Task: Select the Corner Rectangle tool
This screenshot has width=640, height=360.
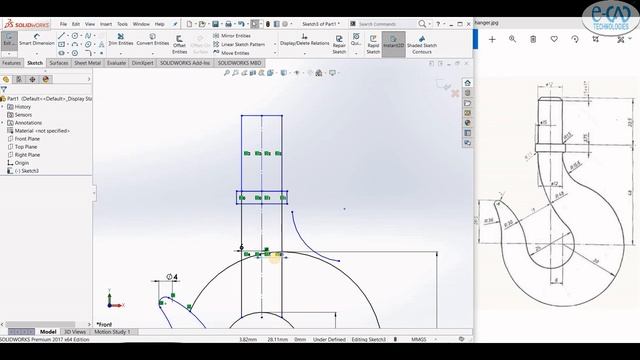Action: (62, 44)
